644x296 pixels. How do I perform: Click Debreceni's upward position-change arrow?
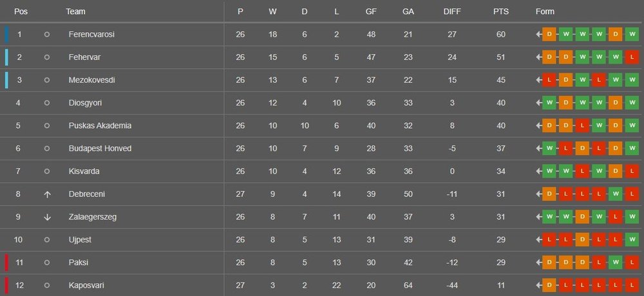point(47,194)
